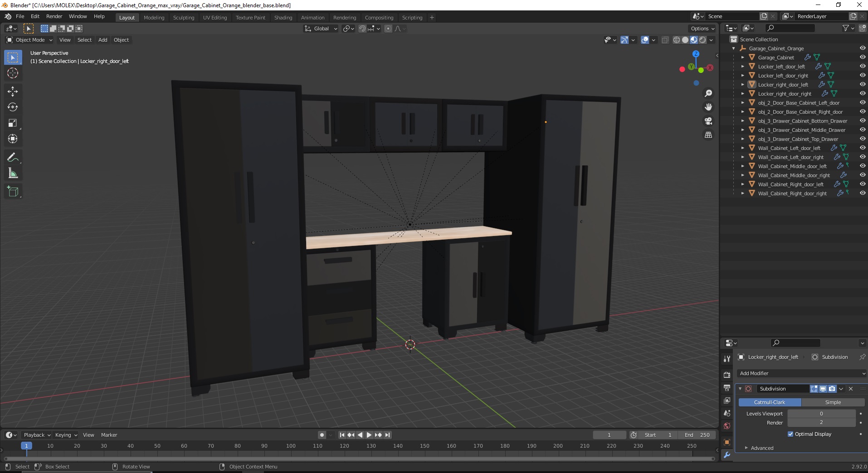This screenshot has width=868, height=473.
Task: Hide Wall_Cabinet_Right_door_right with eye icon
Action: [863, 193]
